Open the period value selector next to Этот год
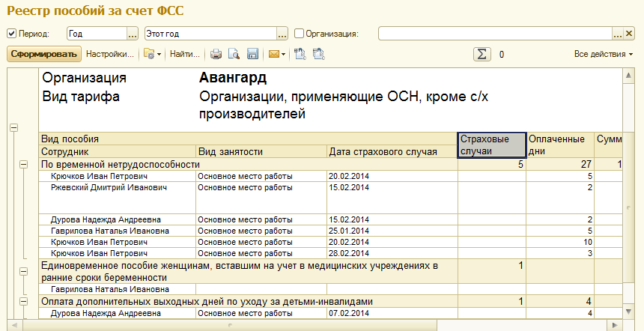This screenshot has height=331, width=644. point(282,34)
